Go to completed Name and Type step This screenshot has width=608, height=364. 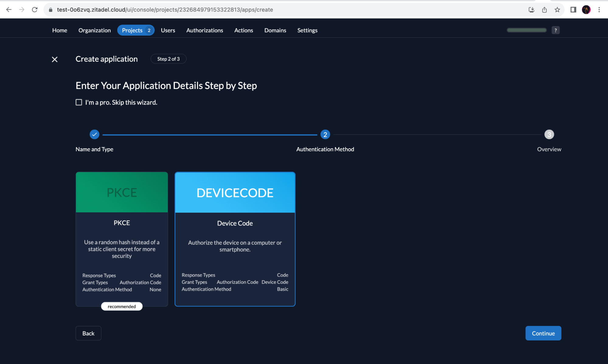point(94,134)
